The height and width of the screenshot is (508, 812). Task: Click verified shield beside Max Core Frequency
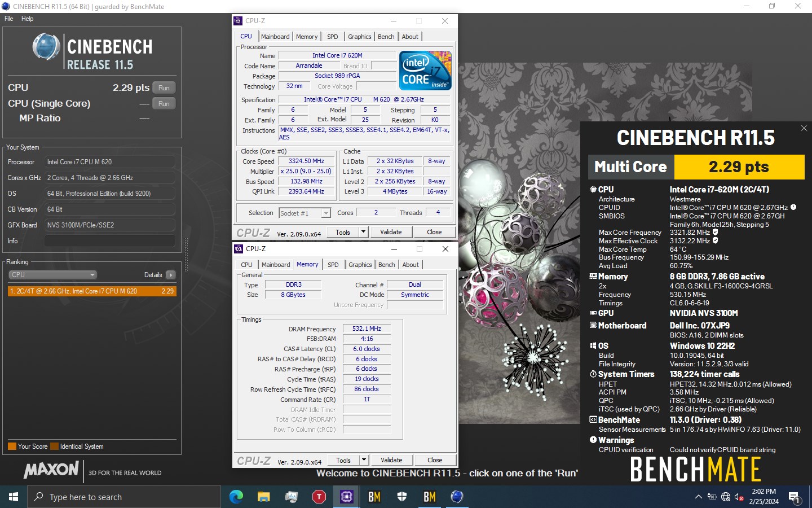[716, 232]
